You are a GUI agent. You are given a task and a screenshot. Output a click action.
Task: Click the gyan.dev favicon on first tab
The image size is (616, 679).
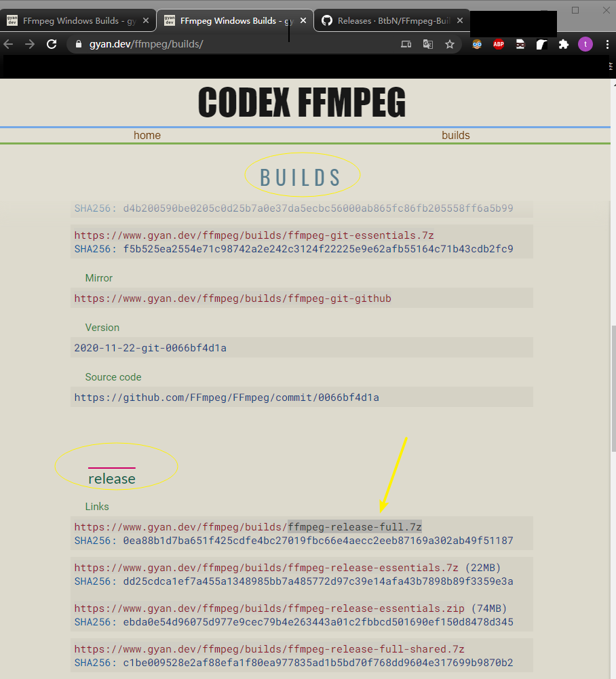click(x=12, y=21)
